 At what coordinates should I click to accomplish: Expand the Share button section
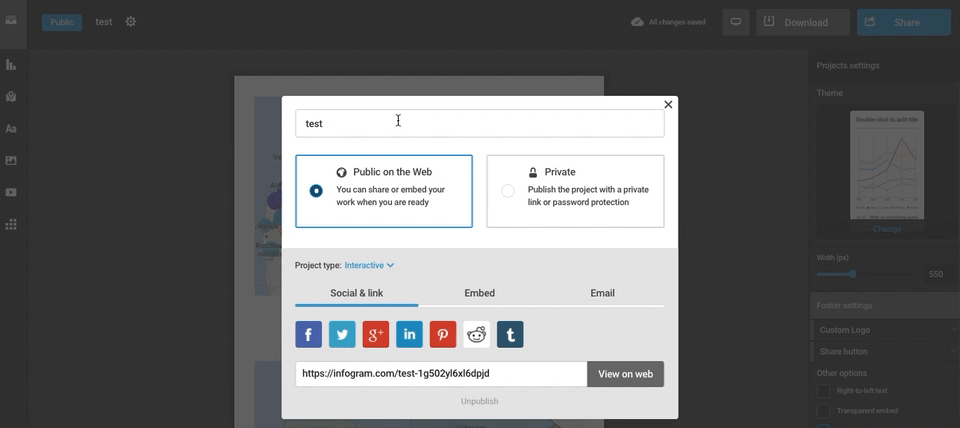[x=884, y=351]
